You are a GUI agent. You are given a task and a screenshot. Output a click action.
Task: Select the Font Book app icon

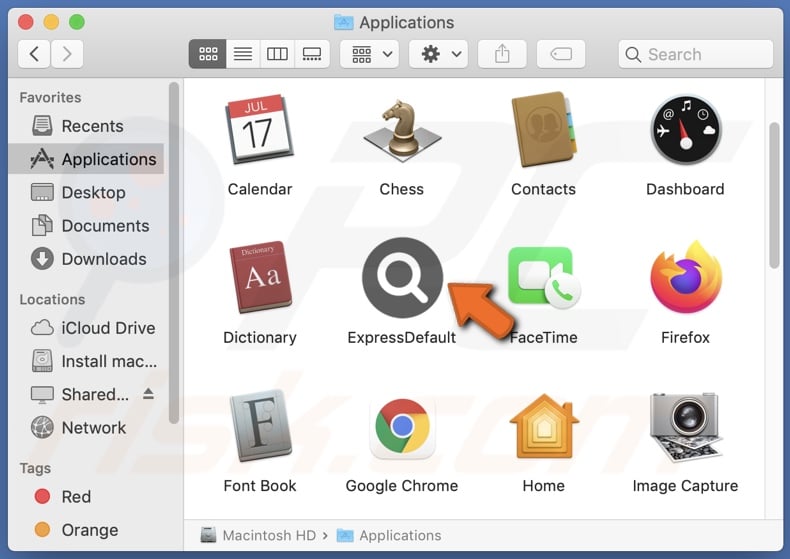pyautogui.click(x=260, y=426)
